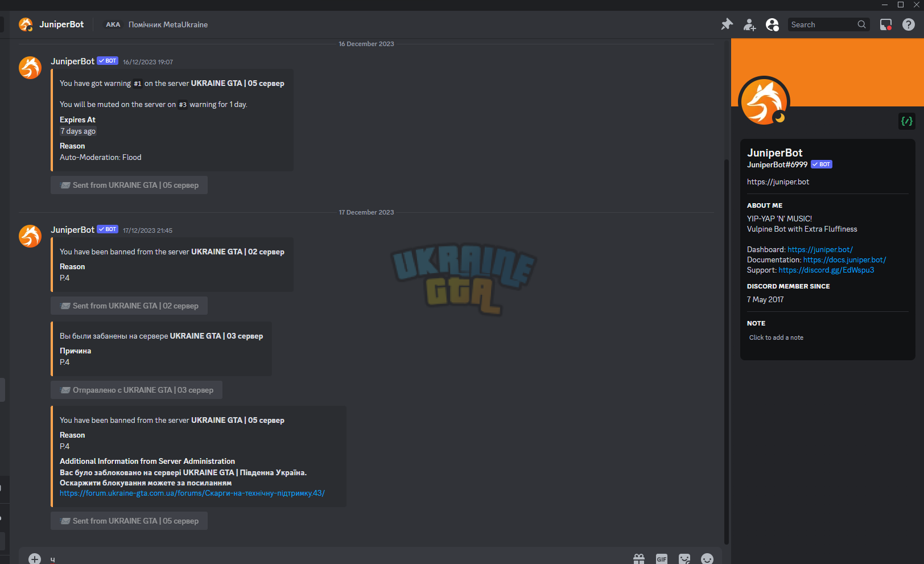Click JuniperBot avatar on the 16/12/2023 message

(30, 68)
